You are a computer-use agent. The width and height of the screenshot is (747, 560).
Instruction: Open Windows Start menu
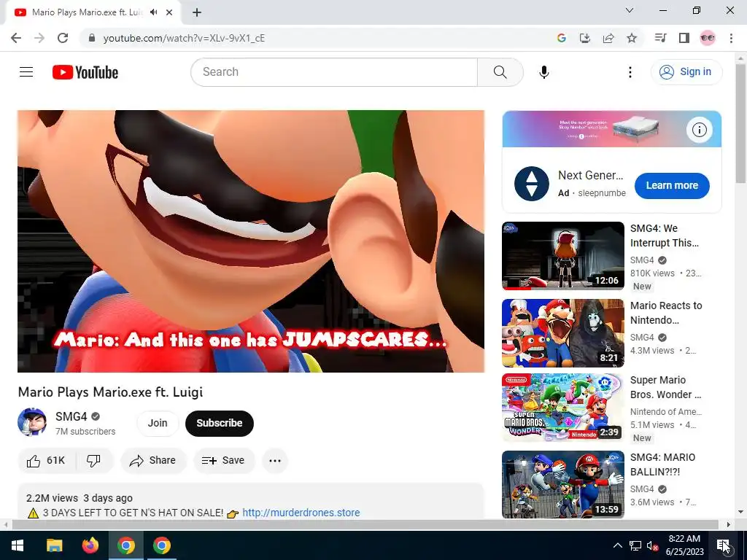pyautogui.click(x=18, y=545)
